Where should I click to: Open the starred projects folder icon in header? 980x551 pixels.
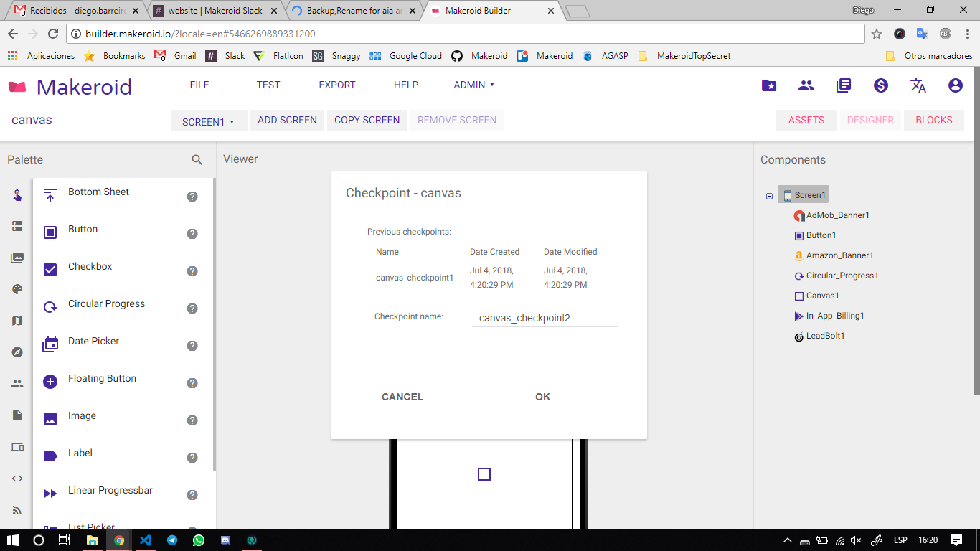pyautogui.click(x=769, y=85)
